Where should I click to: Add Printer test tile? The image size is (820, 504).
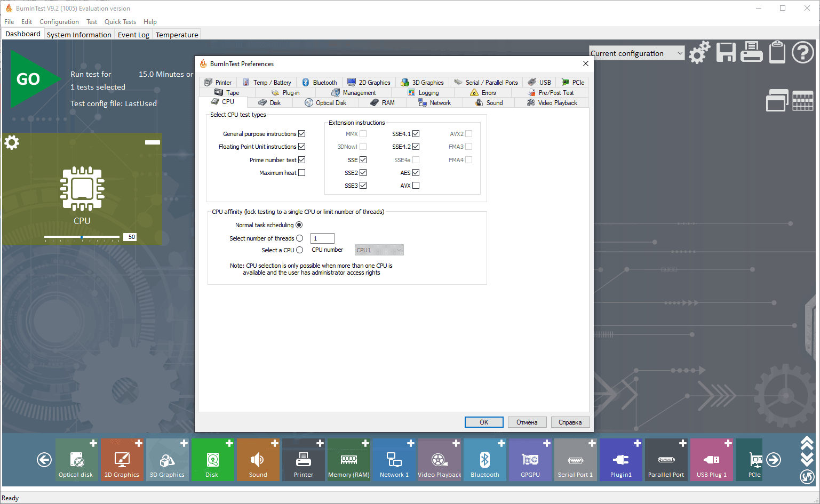click(320, 443)
